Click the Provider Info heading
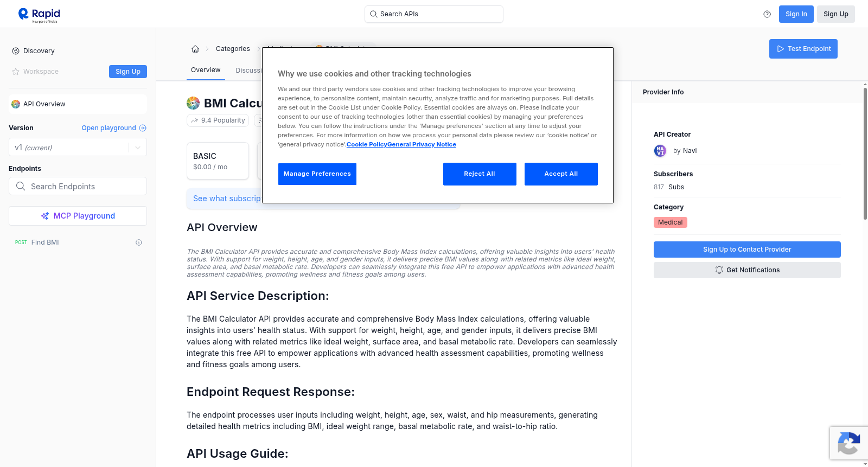This screenshot has height=467, width=868. tap(663, 92)
